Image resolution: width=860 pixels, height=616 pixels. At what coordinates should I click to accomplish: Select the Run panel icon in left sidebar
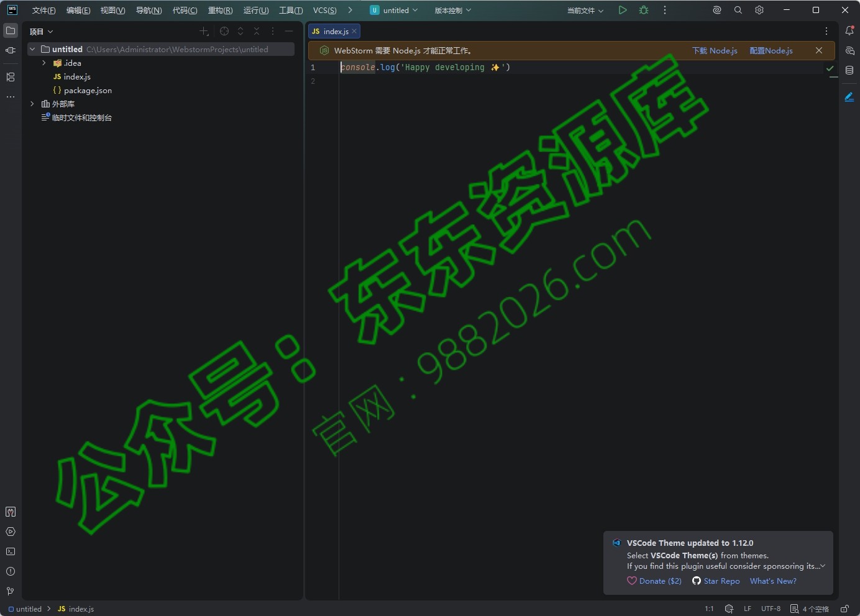pos(10,532)
